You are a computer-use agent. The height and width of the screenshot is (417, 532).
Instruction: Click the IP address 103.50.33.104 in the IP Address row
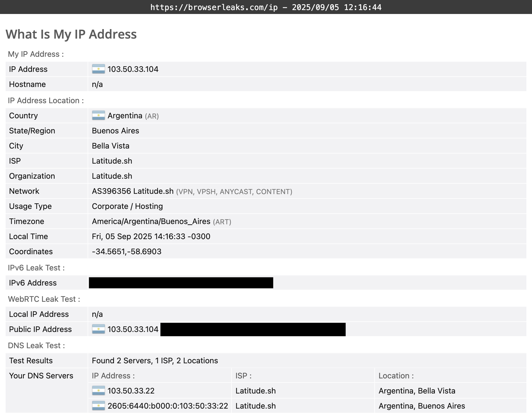pos(133,69)
